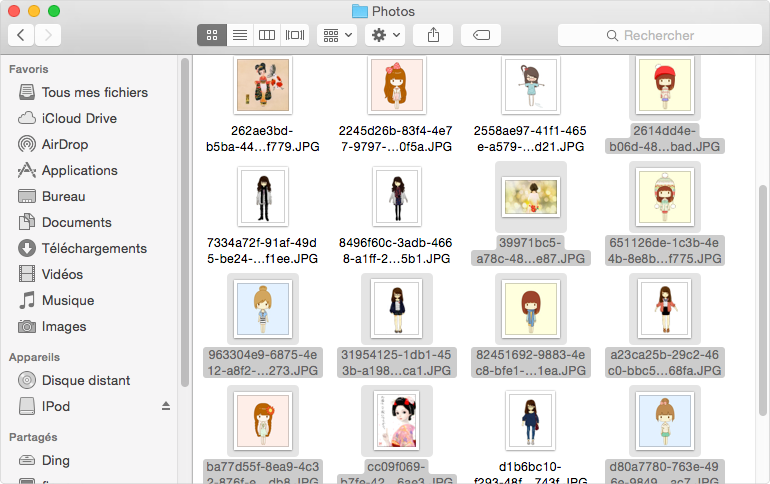
Task: Select thumbnail of 262ae3bd-b5ba-44...f779.JPG
Action: click(263, 85)
